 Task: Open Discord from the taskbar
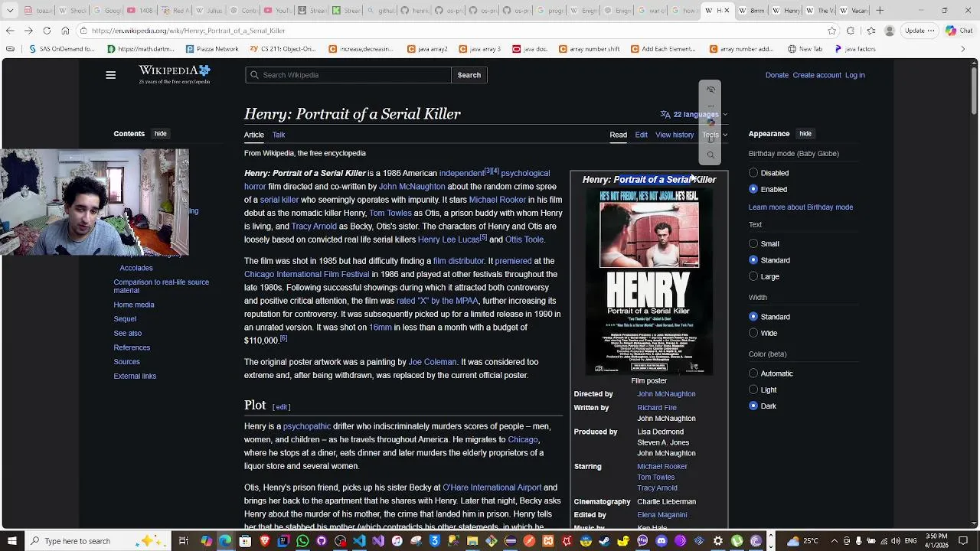pos(661,541)
